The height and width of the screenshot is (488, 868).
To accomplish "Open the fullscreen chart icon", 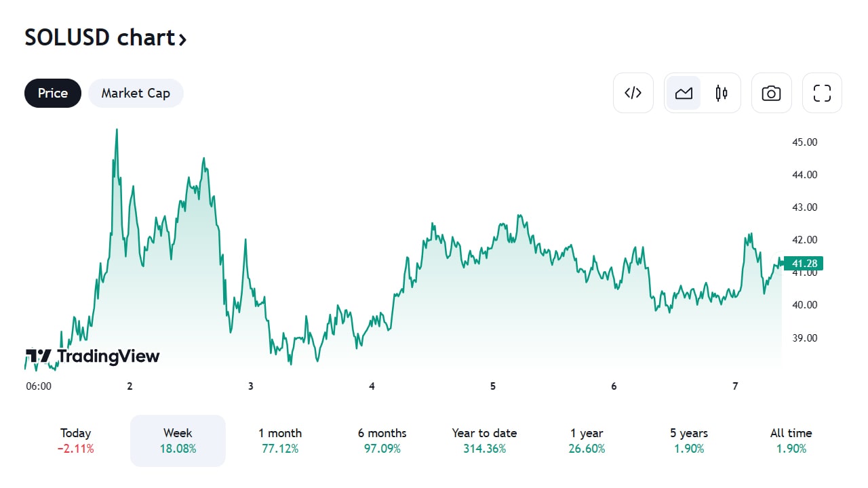I will (x=822, y=93).
